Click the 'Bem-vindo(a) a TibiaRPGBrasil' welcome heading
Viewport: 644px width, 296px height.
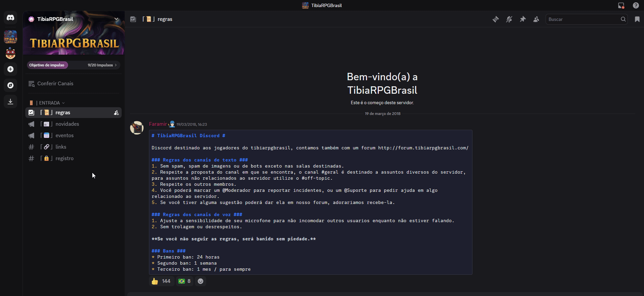click(x=382, y=84)
